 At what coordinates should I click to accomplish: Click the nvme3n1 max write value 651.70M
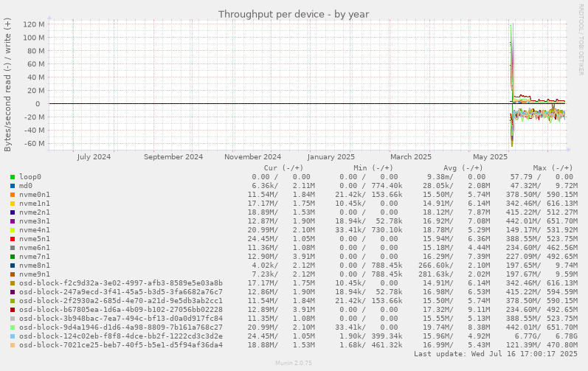[x=562, y=221]
